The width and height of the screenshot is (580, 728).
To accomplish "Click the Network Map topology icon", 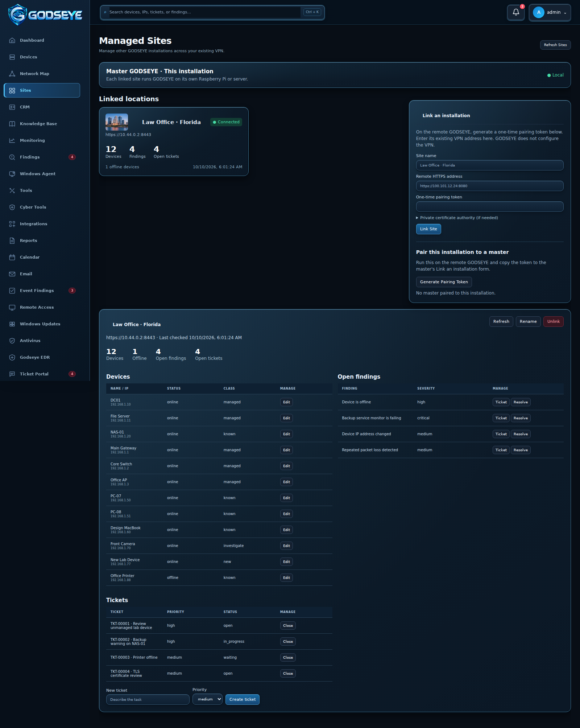I will pyautogui.click(x=12, y=74).
